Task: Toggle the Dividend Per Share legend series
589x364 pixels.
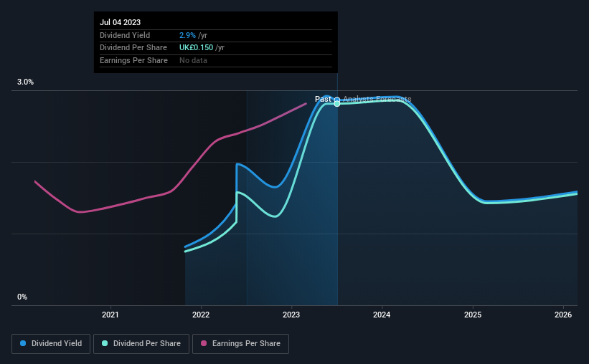Action: point(141,344)
